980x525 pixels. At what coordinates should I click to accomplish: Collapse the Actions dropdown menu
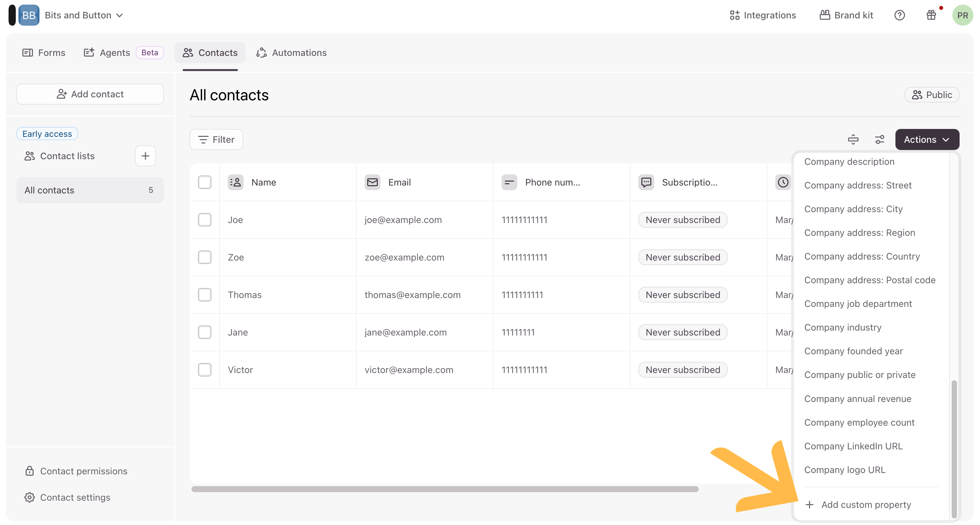pyautogui.click(x=927, y=139)
